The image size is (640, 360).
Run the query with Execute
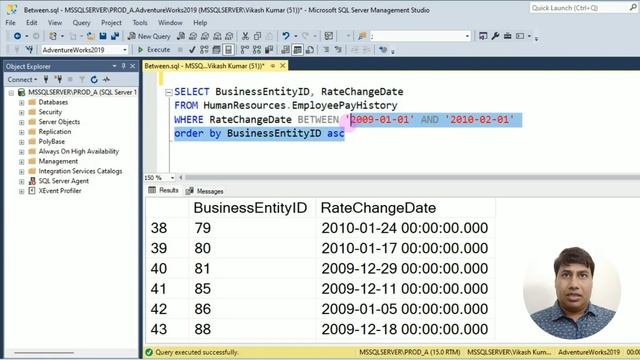(x=154, y=50)
